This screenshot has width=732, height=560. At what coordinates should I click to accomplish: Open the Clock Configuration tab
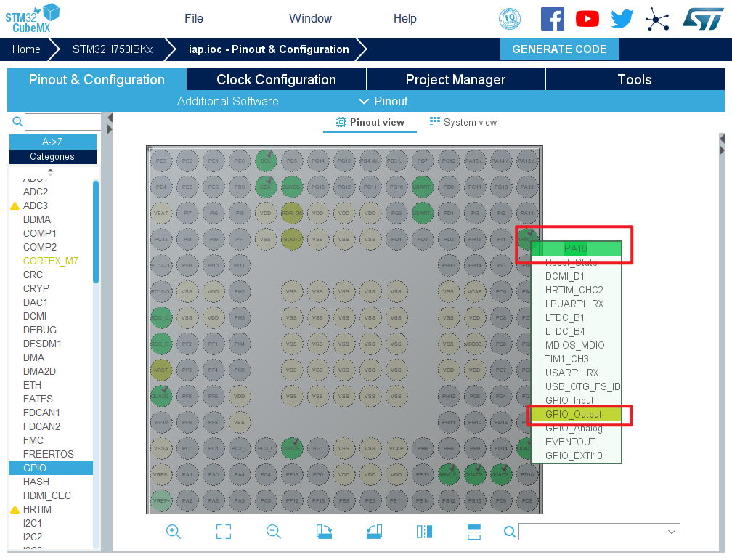[x=276, y=80]
